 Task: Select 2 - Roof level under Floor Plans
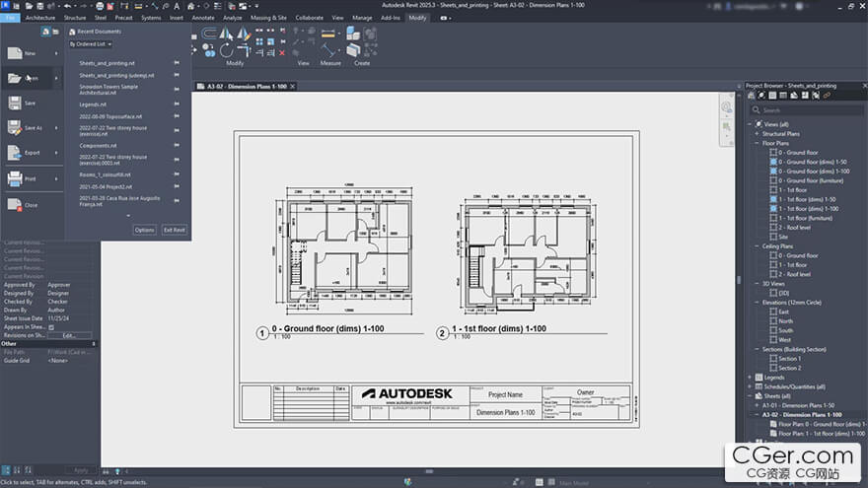tap(794, 228)
